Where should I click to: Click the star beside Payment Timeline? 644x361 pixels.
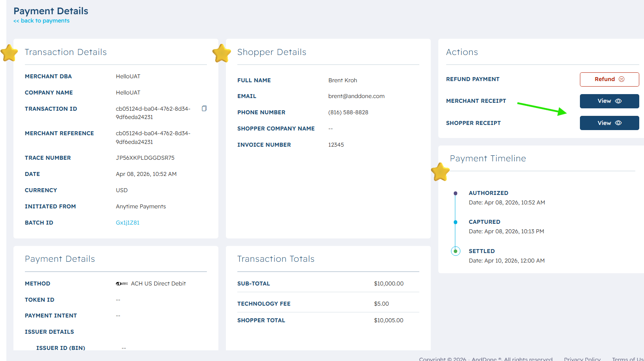point(440,172)
